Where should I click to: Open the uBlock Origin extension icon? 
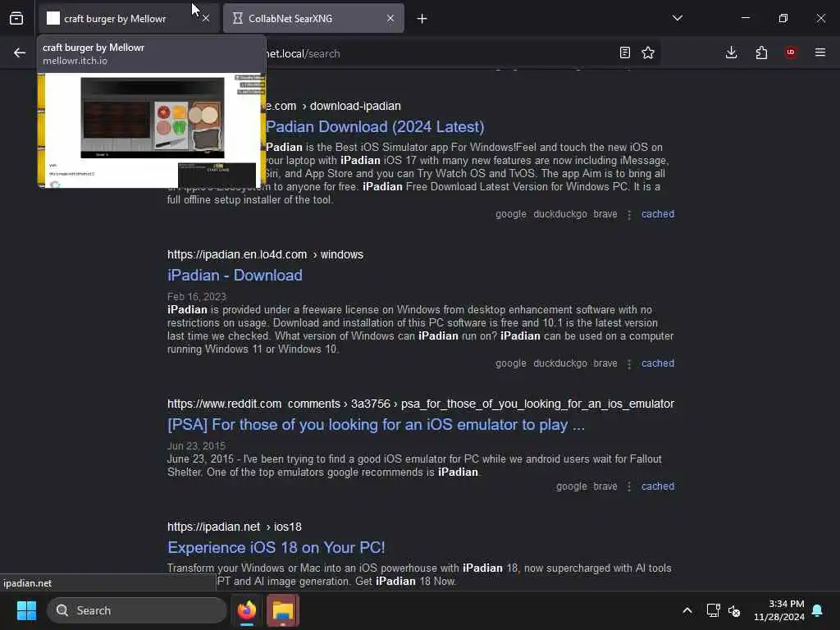791,52
